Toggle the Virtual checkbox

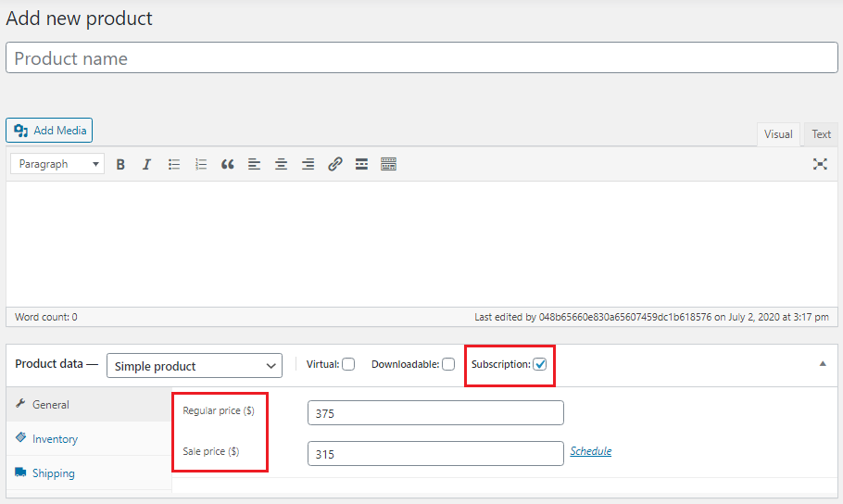(348, 364)
